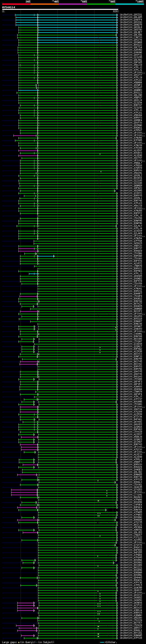Open hit UniRef100_Q9SZU1

click(x=131, y=15)
